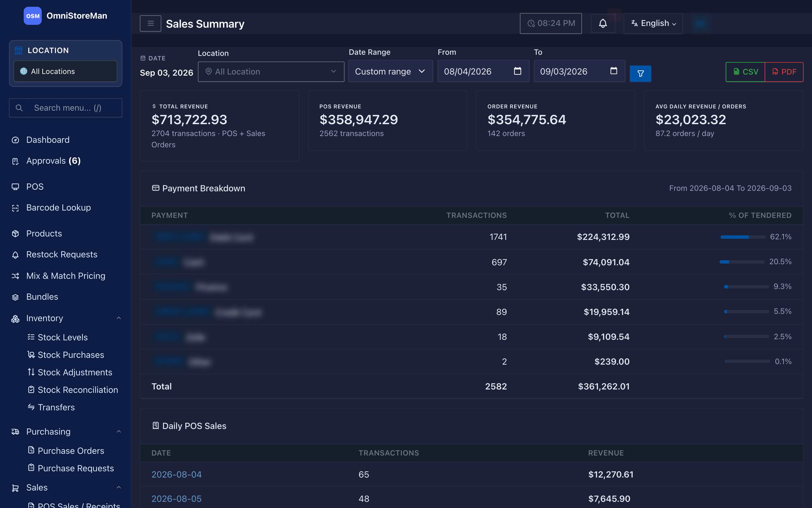
Task: Click the 20.5% tendered progress bar
Action: [x=742, y=262]
